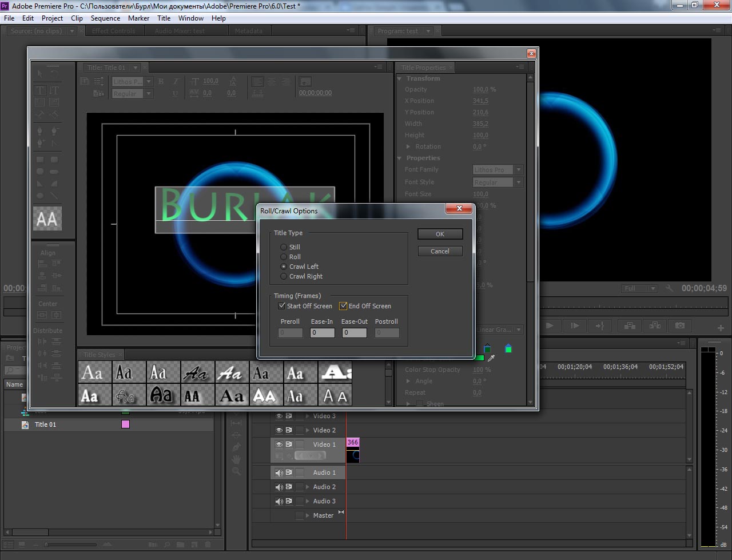Click the Step Forward playback icon
This screenshot has height=560, width=732.
point(575,325)
